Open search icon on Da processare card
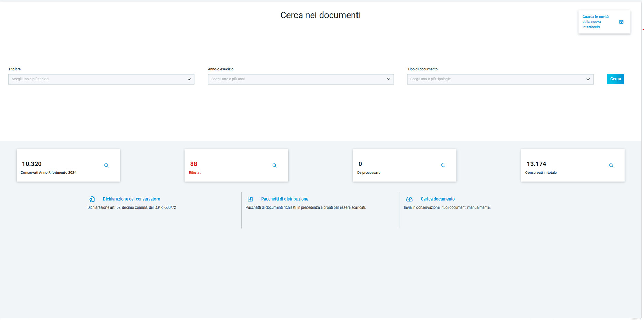Screen dimensions: 644x320 [443, 166]
